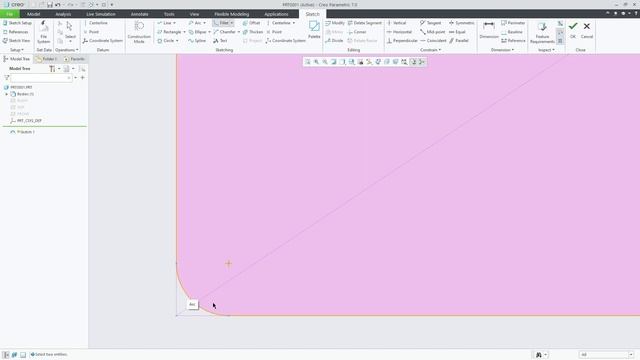Switch to the Model ribbon tab
Screen dimensions: 640x360
[x=33, y=14]
